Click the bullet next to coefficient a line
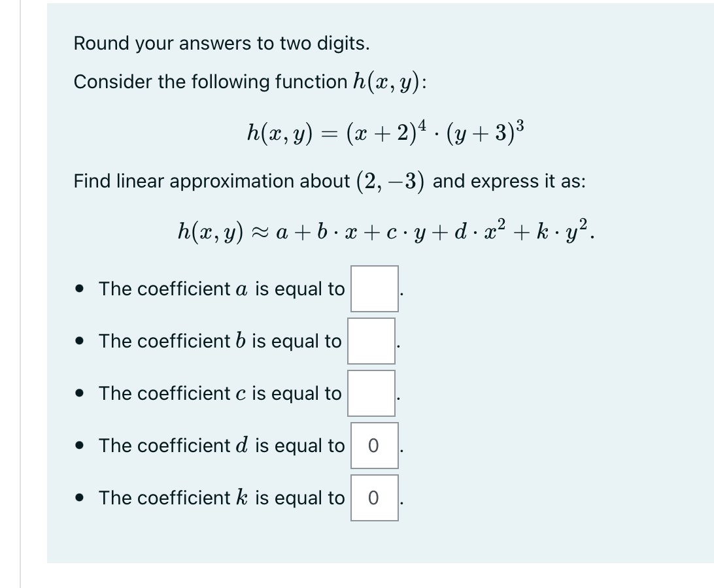 (x=80, y=289)
